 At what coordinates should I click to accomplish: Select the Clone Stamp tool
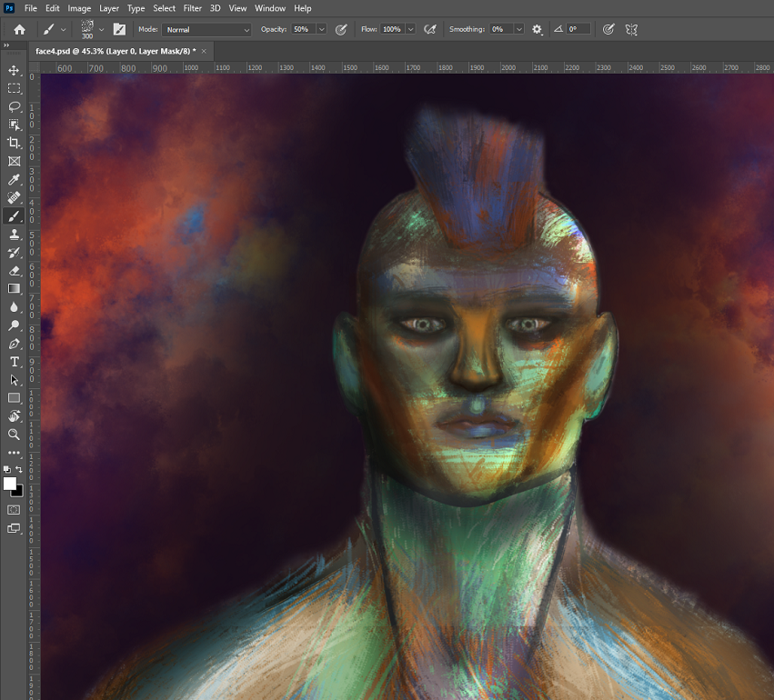[x=14, y=234]
